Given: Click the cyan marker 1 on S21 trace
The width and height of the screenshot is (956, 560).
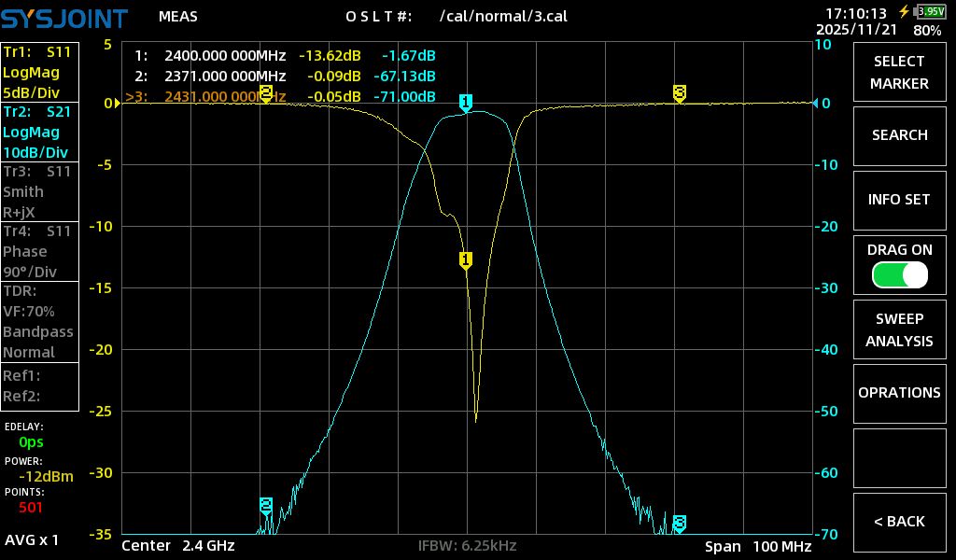Looking at the screenshot, I should [x=466, y=102].
